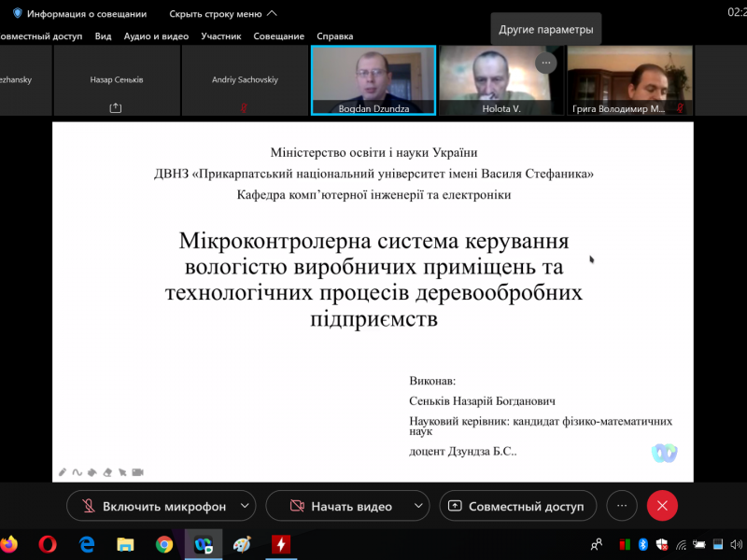Turn on camera with Начать видео
Image resolution: width=747 pixels, height=560 pixels.
click(340, 506)
